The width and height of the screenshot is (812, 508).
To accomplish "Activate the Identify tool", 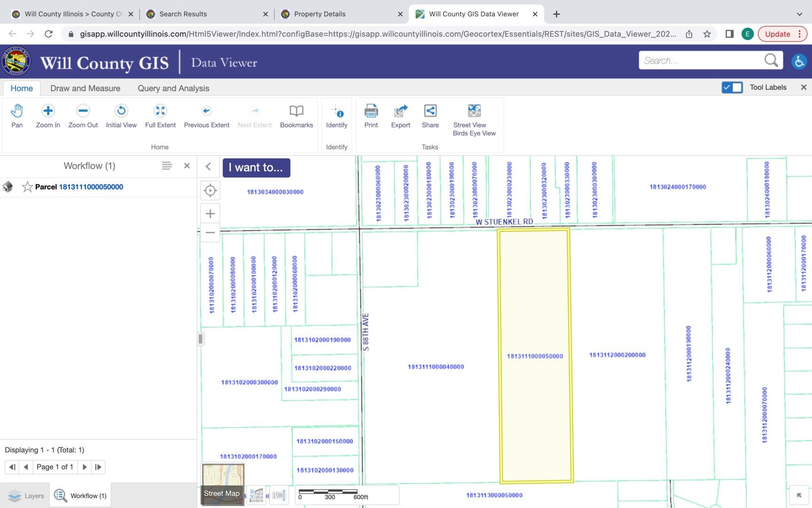I will coord(336,112).
